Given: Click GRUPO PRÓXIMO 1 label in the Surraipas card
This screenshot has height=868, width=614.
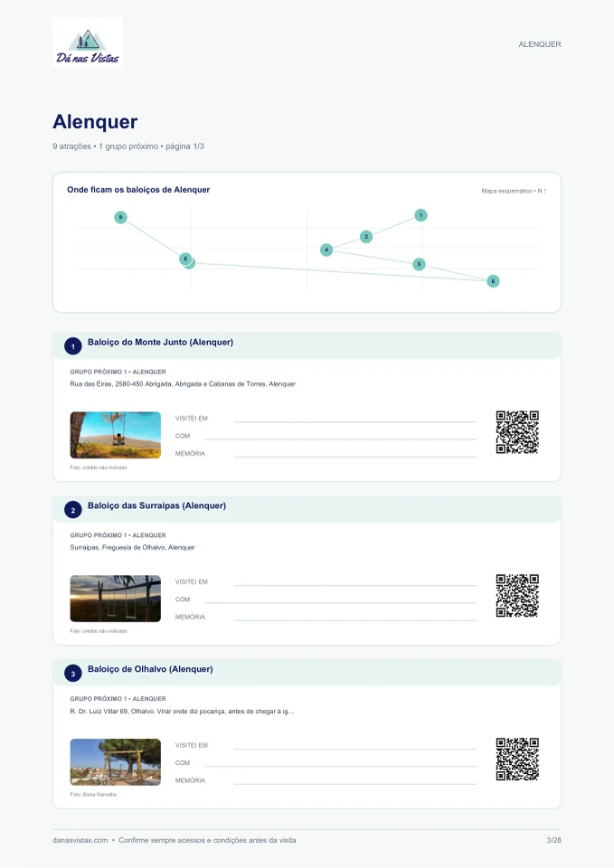Looking at the screenshot, I should [118, 535].
